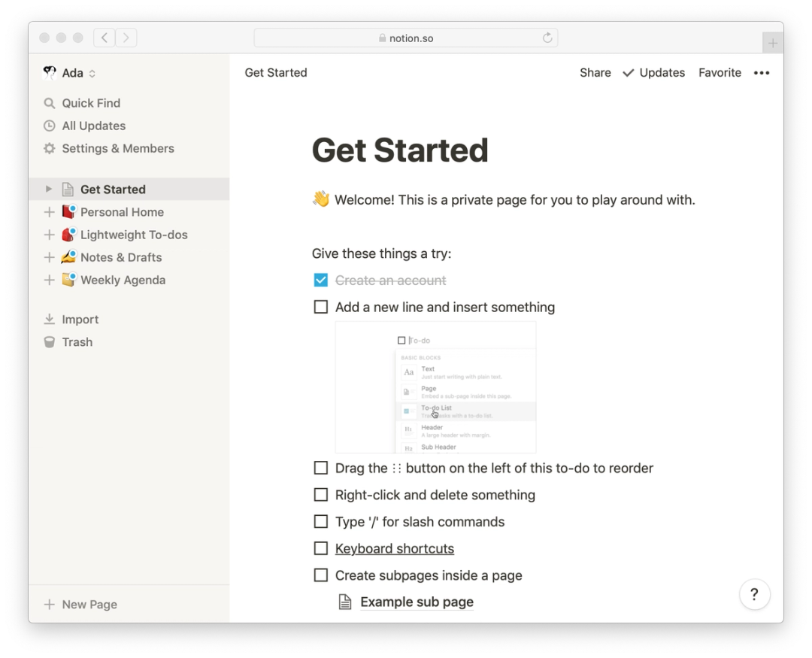Open the ••• more options menu
The image size is (812, 658).
[x=762, y=73]
